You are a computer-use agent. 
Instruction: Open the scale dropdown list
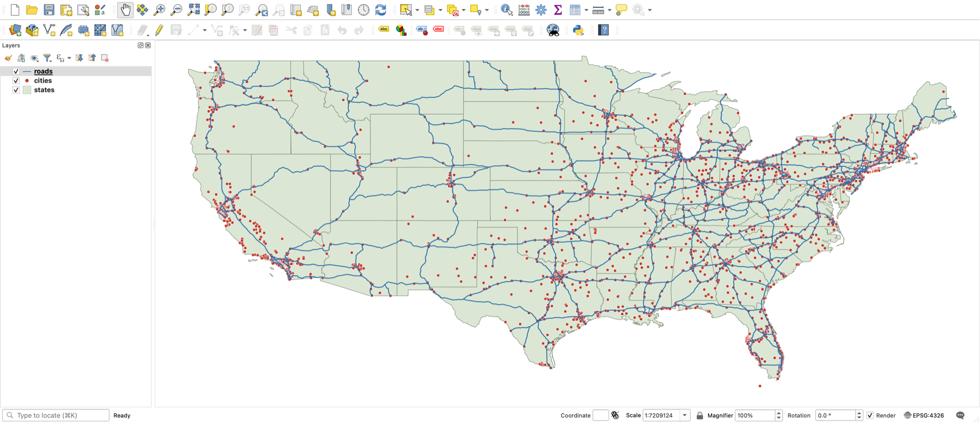(685, 415)
